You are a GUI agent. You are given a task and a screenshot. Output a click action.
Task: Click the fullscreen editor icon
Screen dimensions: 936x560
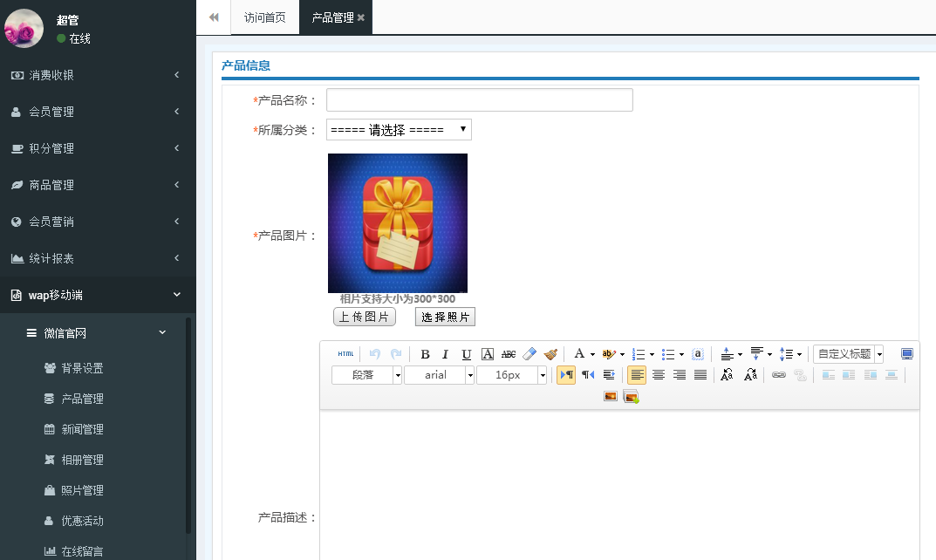tap(905, 352)
